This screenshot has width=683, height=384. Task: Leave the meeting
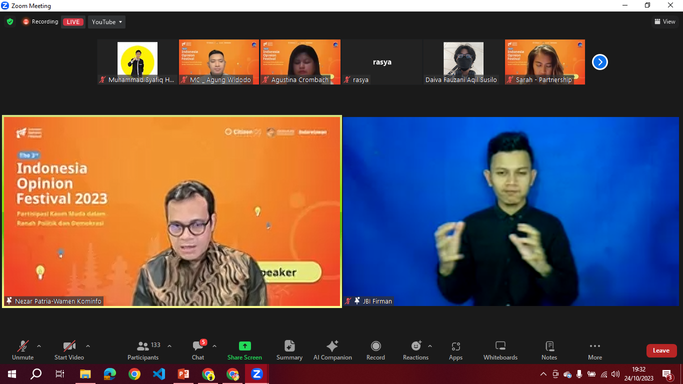pyautogui.click(x=661, y=350)
